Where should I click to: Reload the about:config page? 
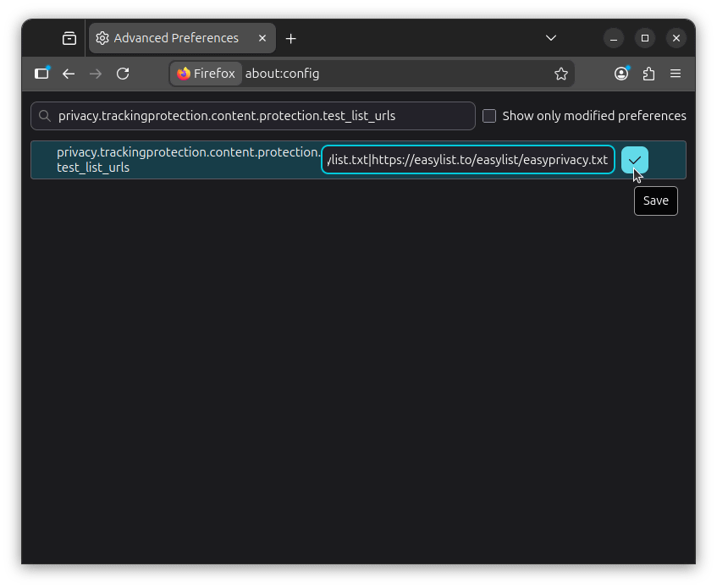coord(123,74)
